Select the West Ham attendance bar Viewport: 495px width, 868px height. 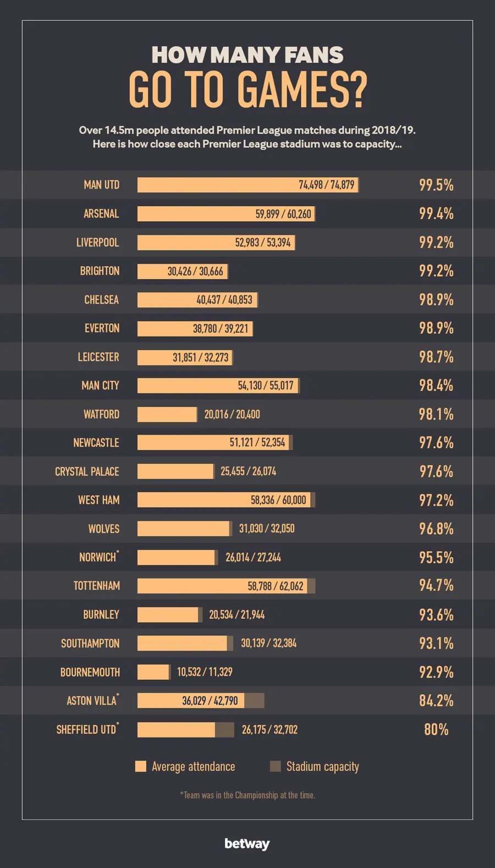pyautogui.click(x=224, y=500)
